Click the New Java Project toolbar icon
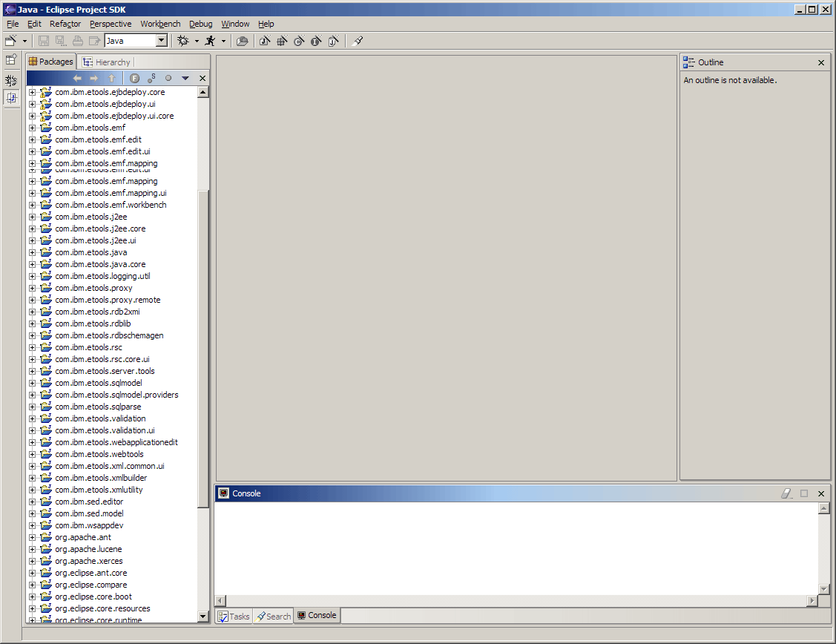836x644 pixels. 265,41
